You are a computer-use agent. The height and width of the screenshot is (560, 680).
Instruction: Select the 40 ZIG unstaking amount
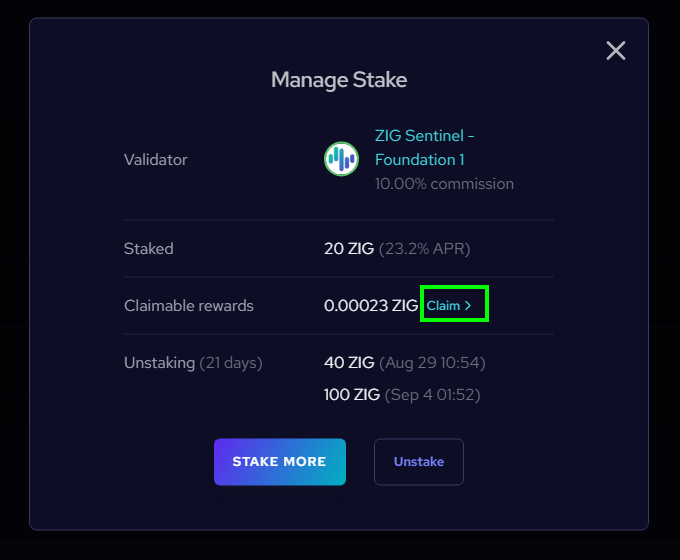pos(347,362)
